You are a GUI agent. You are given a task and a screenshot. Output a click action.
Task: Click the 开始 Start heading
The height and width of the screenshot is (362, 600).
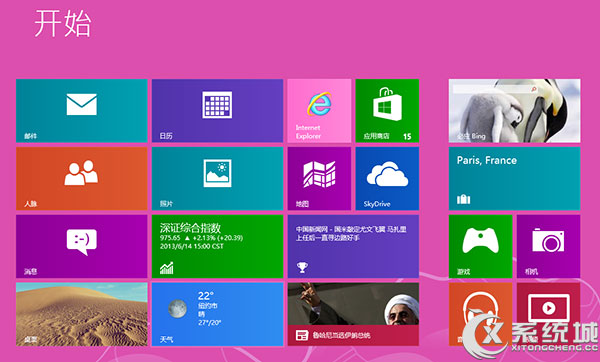pos(63,24)
